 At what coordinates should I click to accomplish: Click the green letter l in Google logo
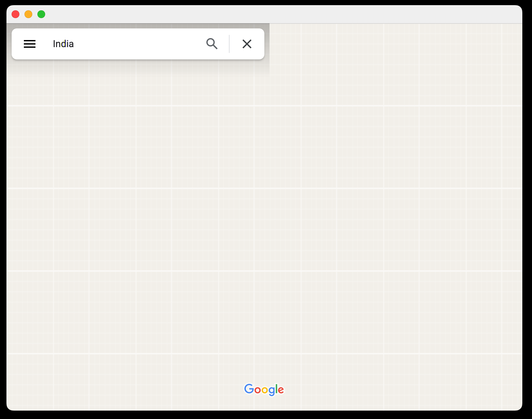tap(276, 389)
